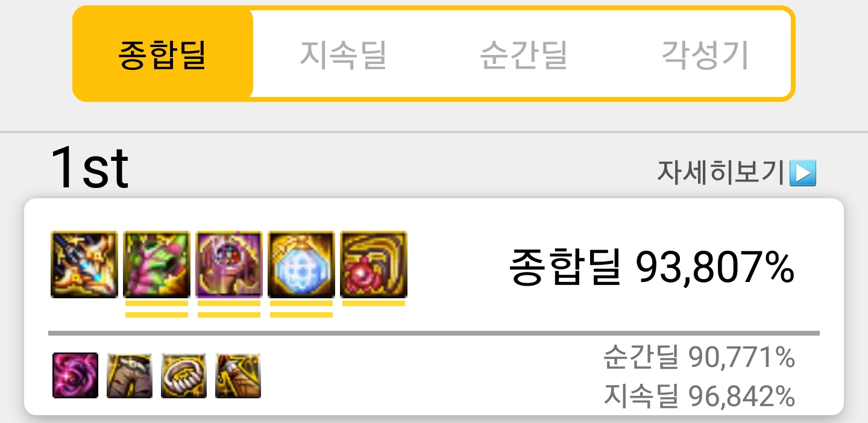Screen dimensions: 868x423
Task: Open the 순간딜 tab
Action: click(523, 54)
